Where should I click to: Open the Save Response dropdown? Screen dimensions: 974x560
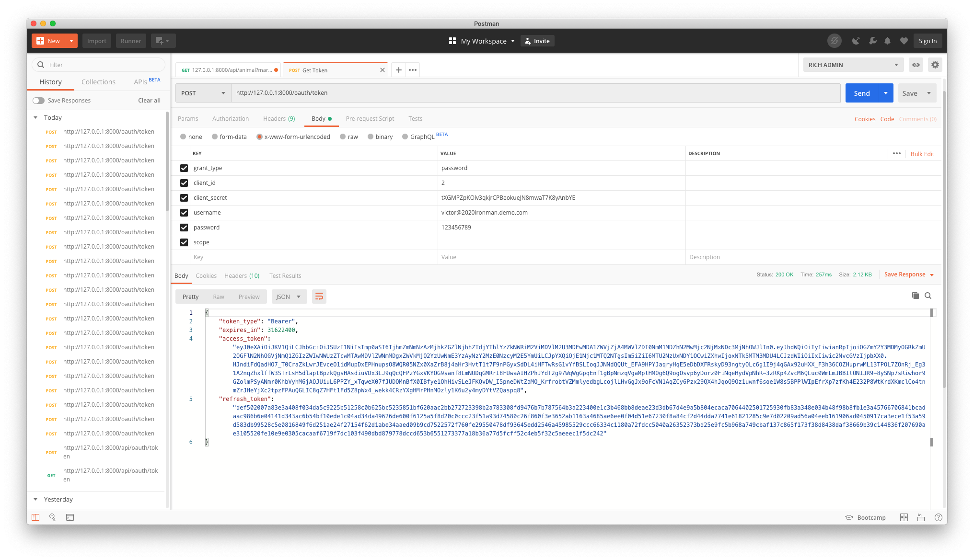(909, 274)
